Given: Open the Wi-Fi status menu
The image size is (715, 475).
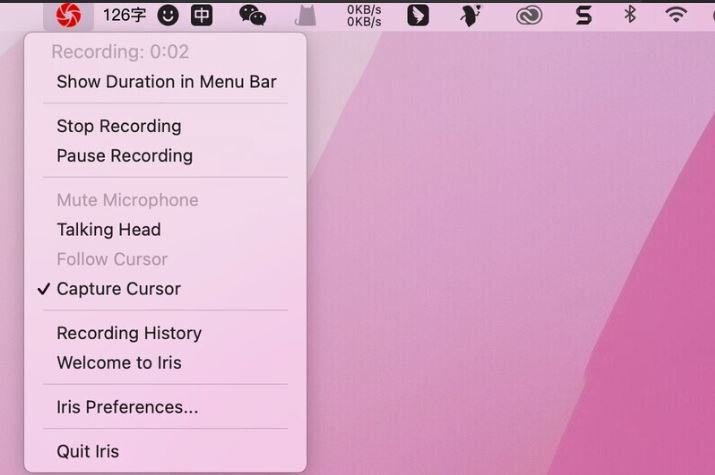Looking at the screenshot, I should [x=676, y=15].
